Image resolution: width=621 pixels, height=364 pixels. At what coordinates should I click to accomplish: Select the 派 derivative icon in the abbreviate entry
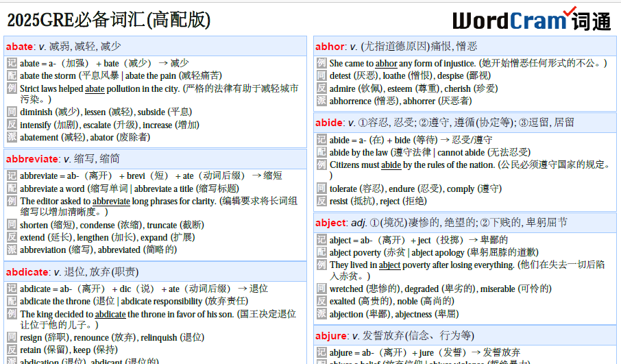[12, 250]
